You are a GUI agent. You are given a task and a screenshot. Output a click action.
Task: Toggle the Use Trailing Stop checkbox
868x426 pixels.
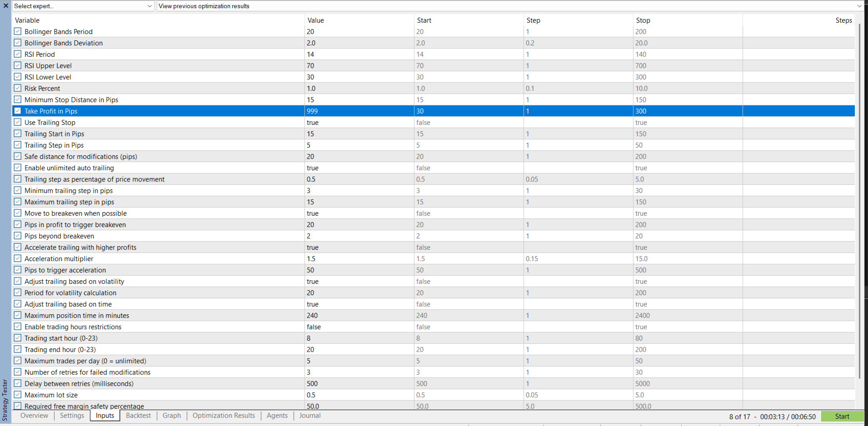coord(18,122)
